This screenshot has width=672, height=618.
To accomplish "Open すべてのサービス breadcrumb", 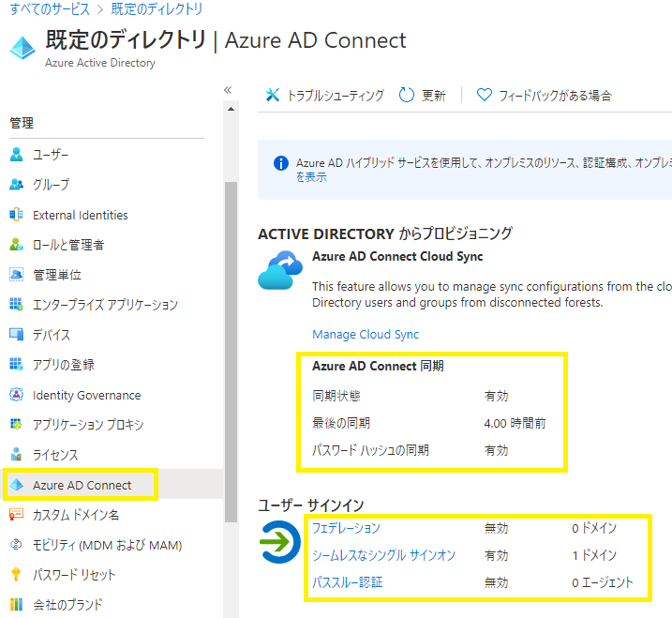I will click(50, 9).
